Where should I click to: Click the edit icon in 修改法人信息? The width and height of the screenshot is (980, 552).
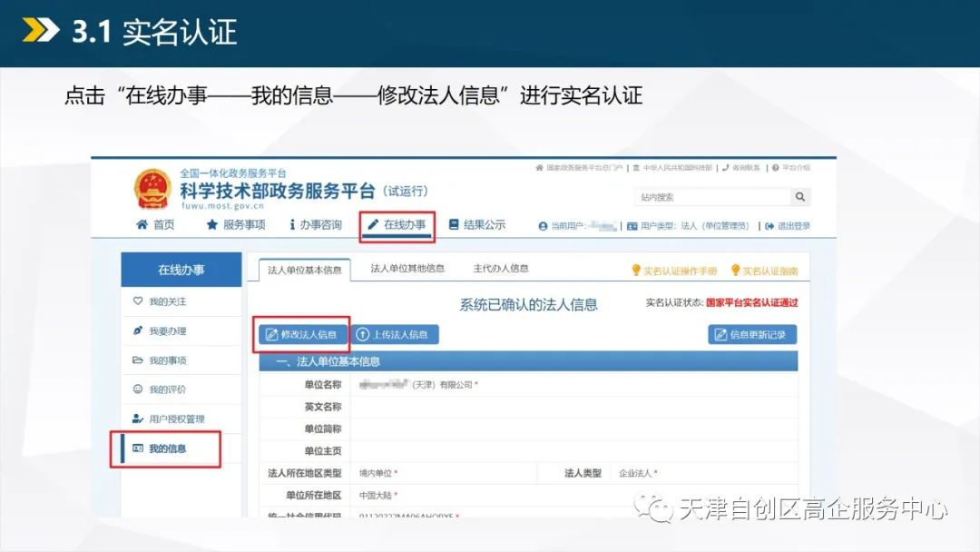pyautogui.click(x=272, y=334)
